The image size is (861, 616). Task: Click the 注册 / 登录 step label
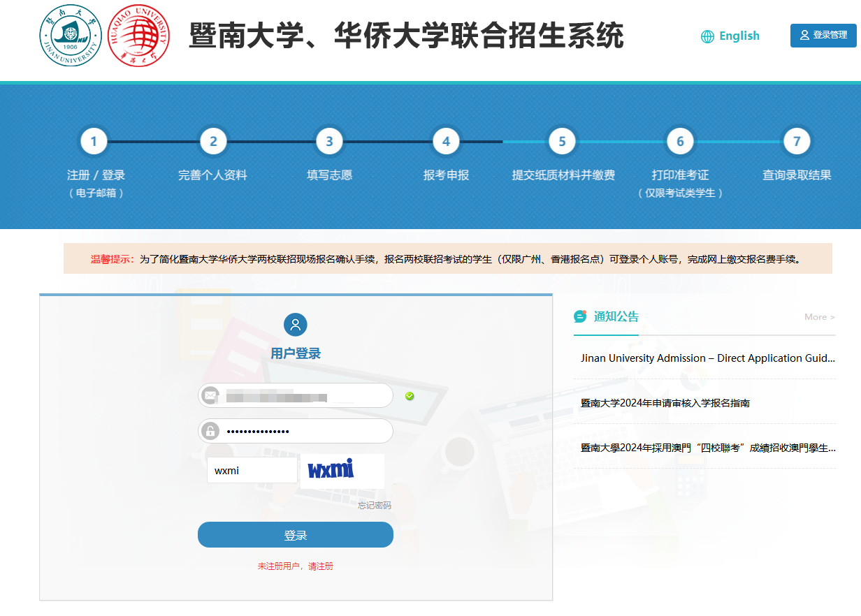96,175
